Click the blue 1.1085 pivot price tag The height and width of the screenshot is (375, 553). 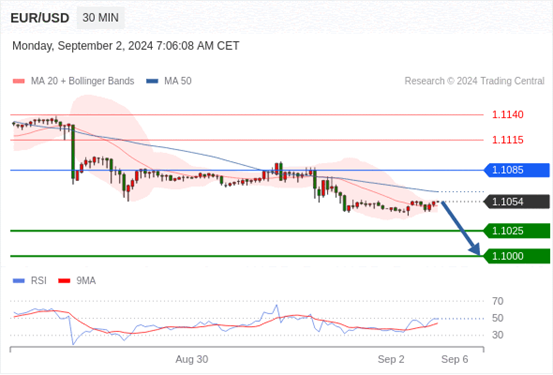point(517,170)
